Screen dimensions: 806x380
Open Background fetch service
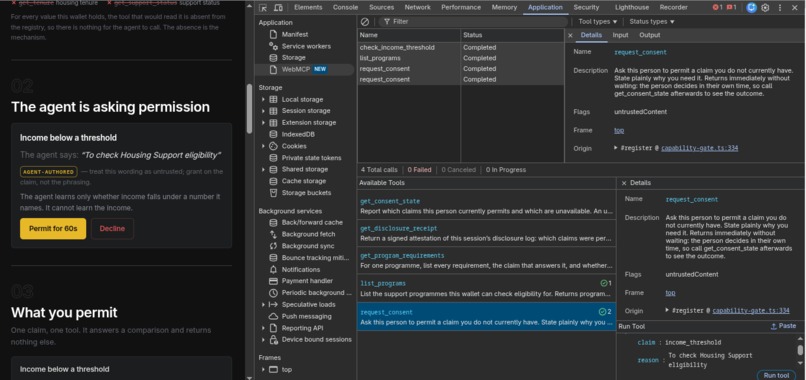[x=308, y=234]
